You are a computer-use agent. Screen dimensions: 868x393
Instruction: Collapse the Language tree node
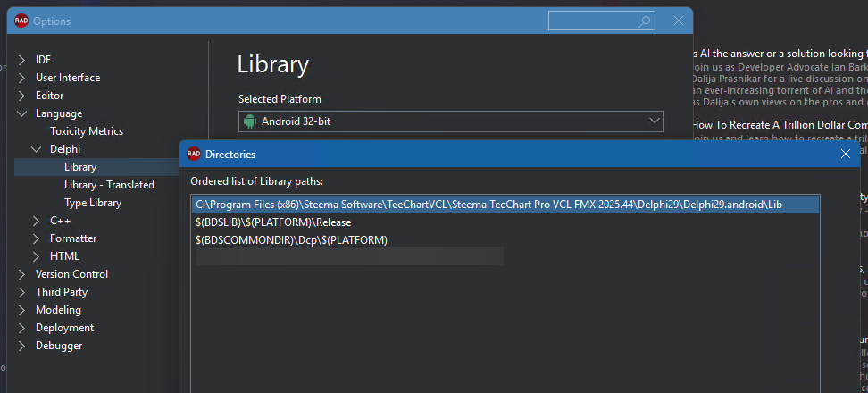21,113
